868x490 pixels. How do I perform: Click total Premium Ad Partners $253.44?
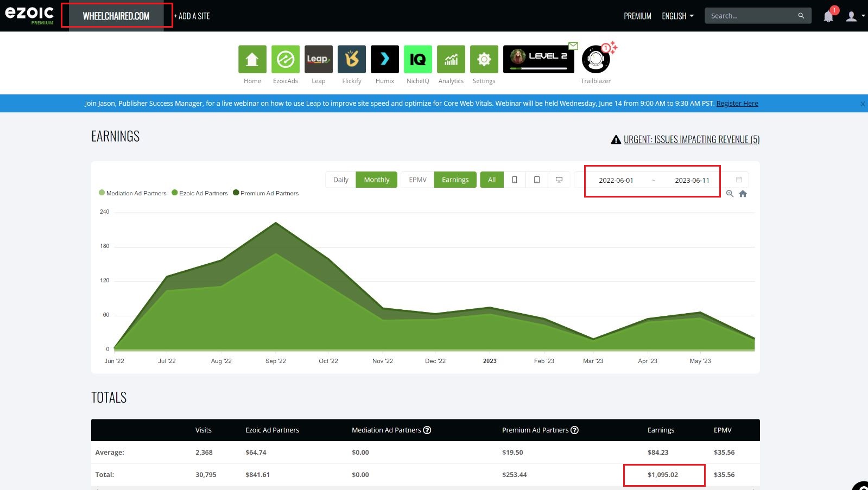tap(515, 474)
